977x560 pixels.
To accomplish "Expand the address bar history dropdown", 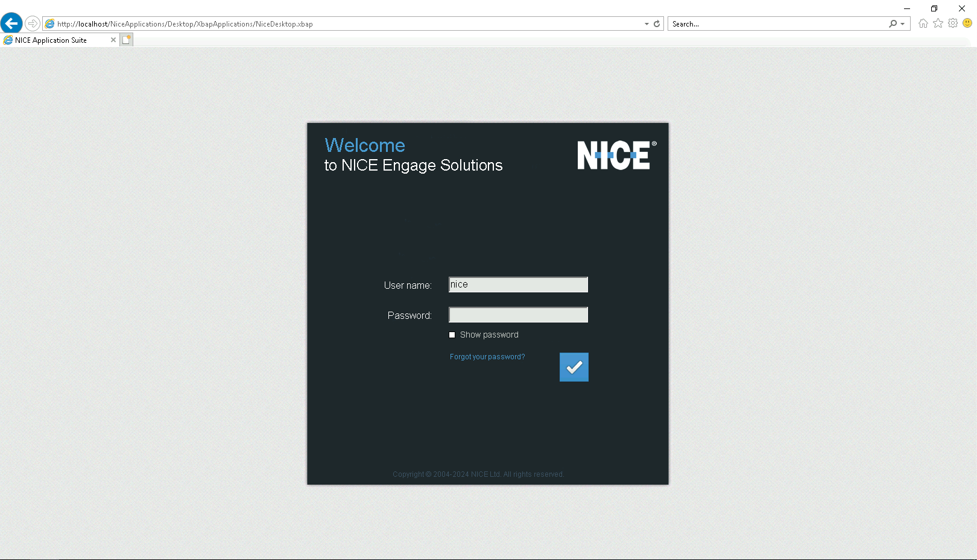I will [x=647, y=24].
